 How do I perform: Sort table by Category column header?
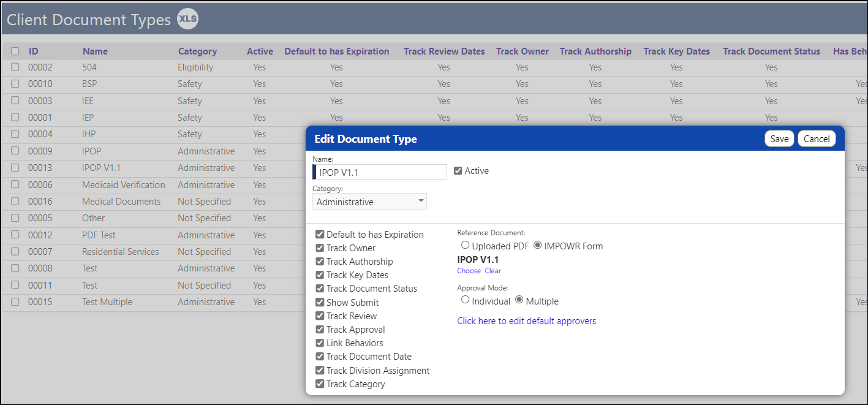tap(197, 51)
